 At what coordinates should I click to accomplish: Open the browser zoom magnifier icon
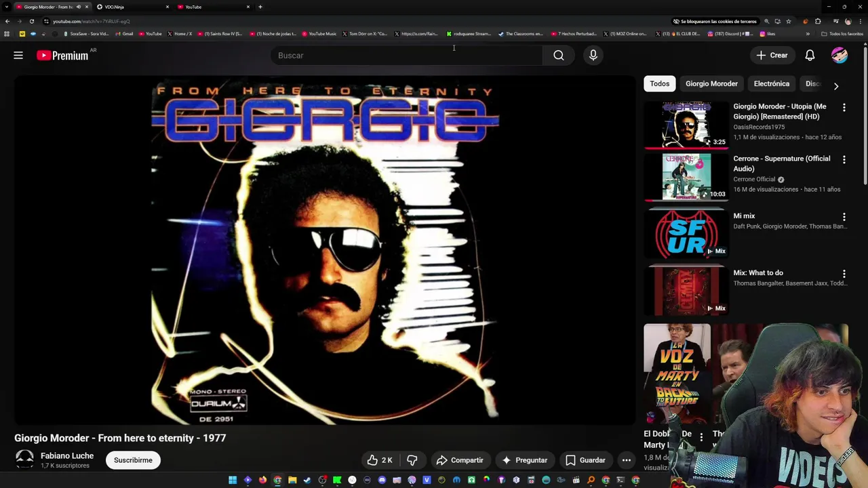pos(766,21)
